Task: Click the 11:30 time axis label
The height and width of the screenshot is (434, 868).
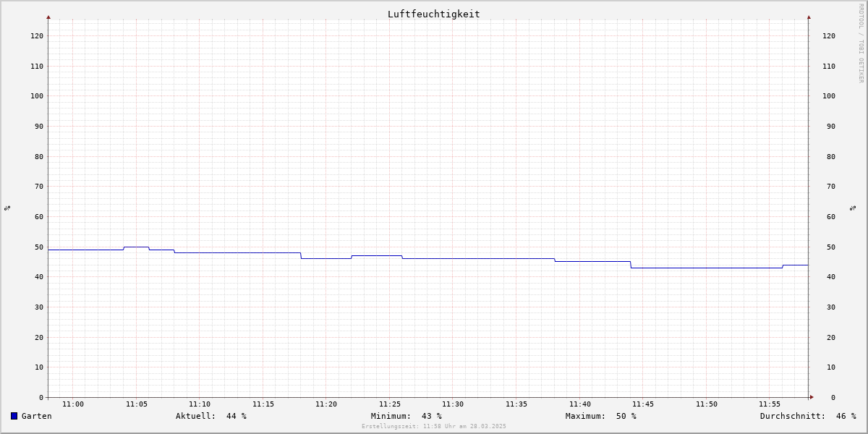Action: pos(453,404)
